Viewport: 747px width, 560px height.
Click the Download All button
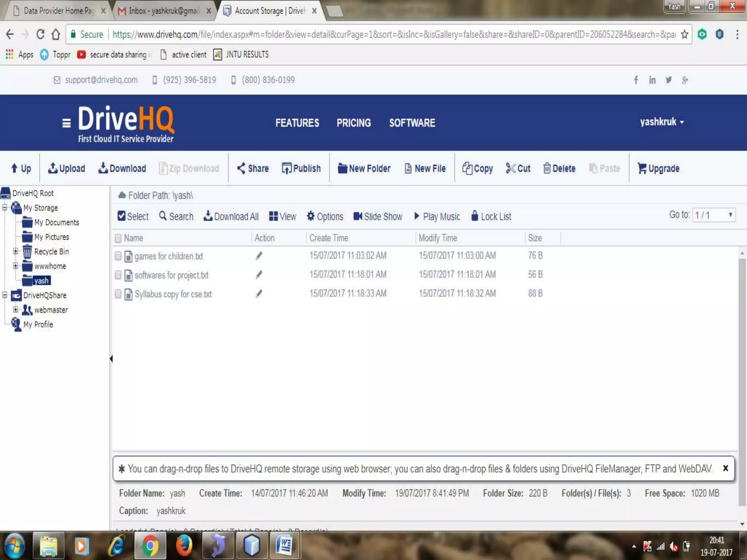click(x=231, y=216)
